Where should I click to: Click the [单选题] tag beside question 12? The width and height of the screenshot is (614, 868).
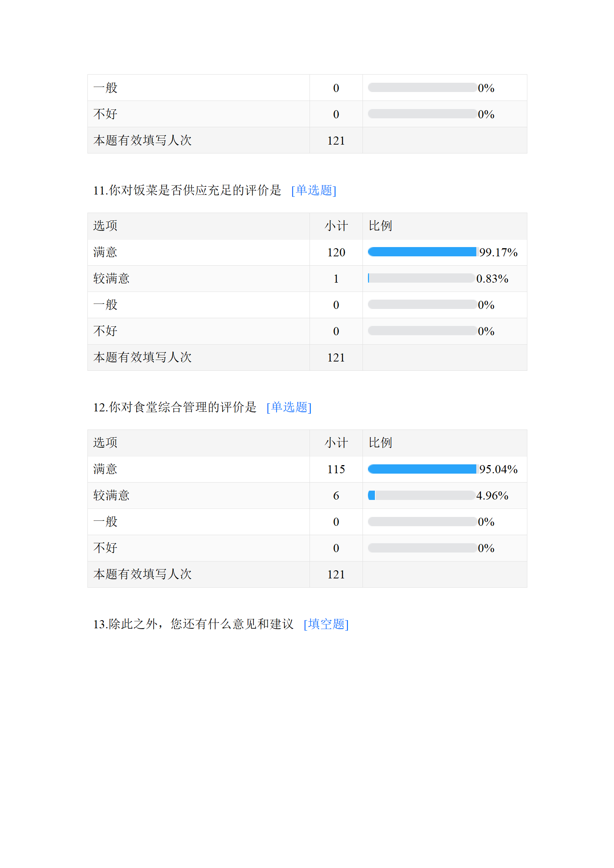[289, 407]
